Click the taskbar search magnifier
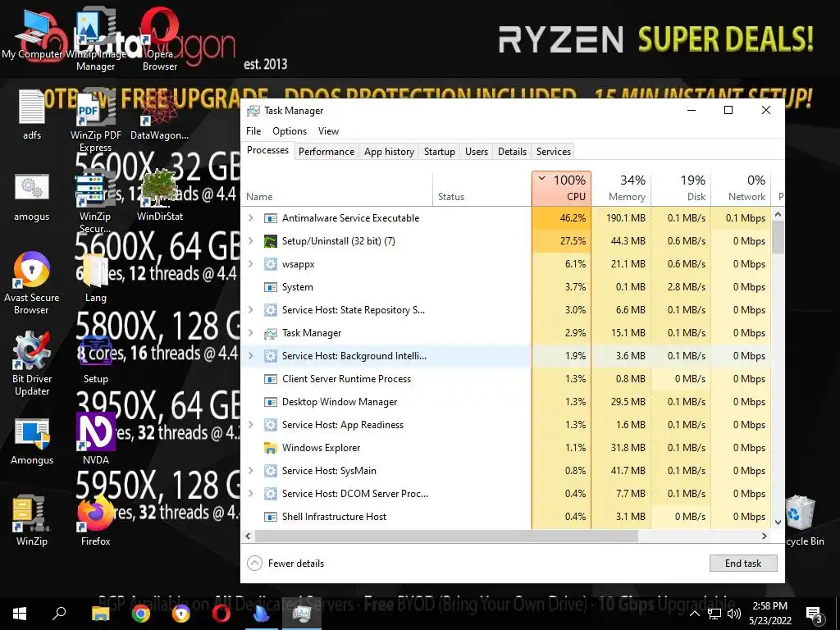The width and height of the screenshot is (840, 630). [x=59, y=614]
